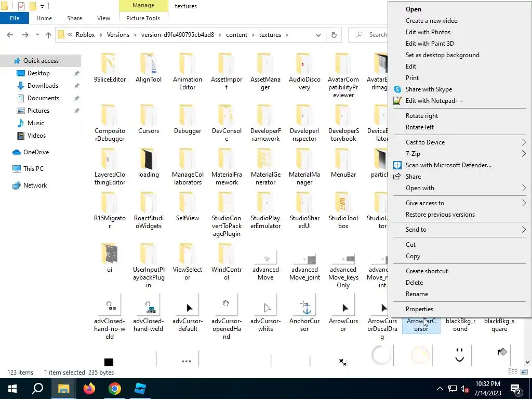Open the AlignTool folder

pos(148,68)
